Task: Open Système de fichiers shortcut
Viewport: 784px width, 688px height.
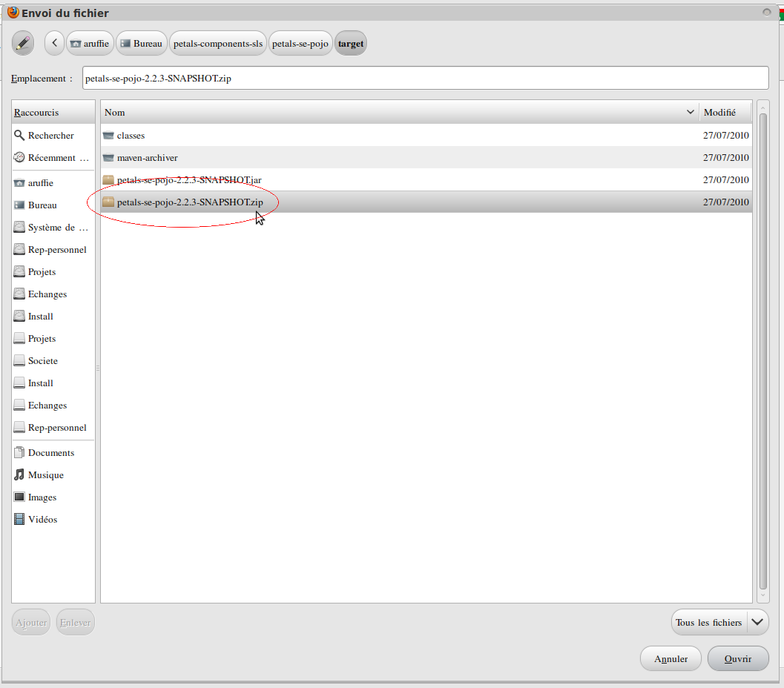Action: (57, 228)
